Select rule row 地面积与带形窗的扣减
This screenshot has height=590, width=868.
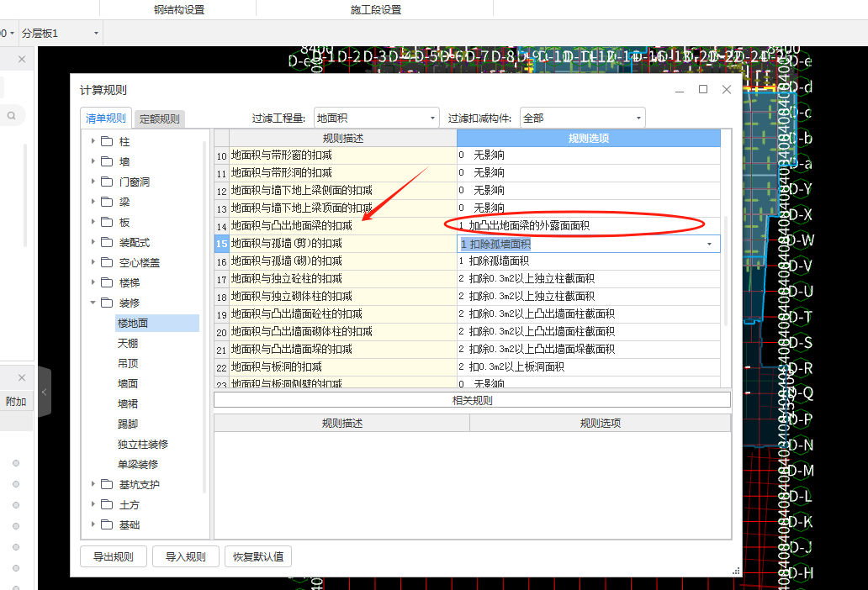[x=342, y=155]
